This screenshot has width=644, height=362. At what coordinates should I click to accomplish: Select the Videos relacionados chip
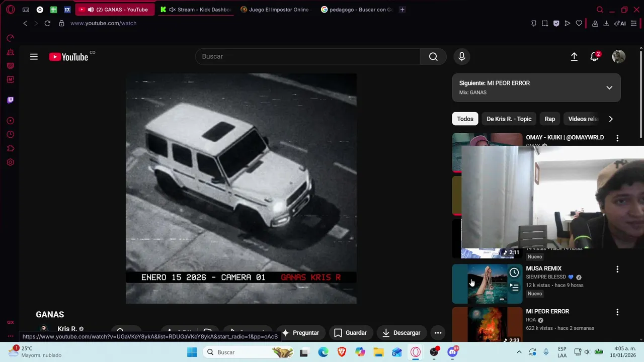click(583, 119)
